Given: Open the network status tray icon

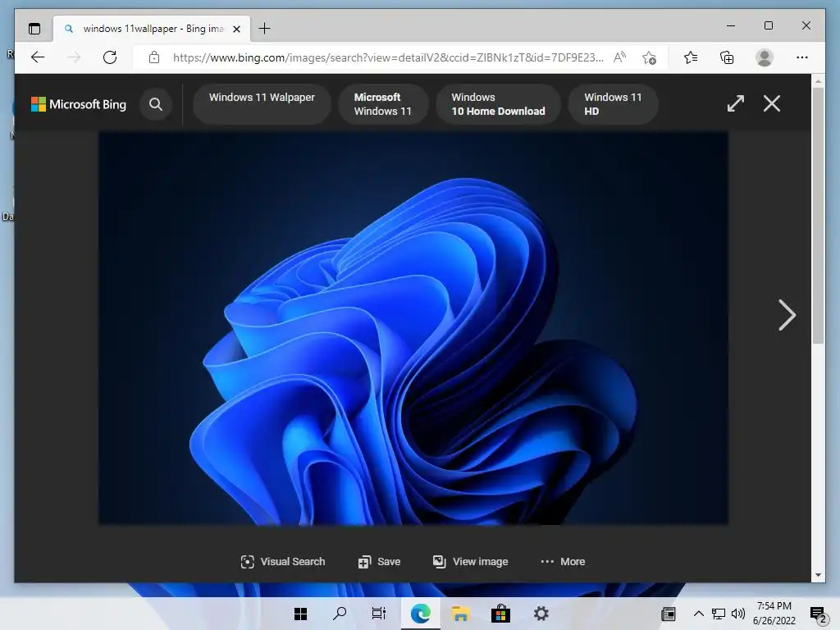Looking at the screenshot, I should click(x=719, y=614).
